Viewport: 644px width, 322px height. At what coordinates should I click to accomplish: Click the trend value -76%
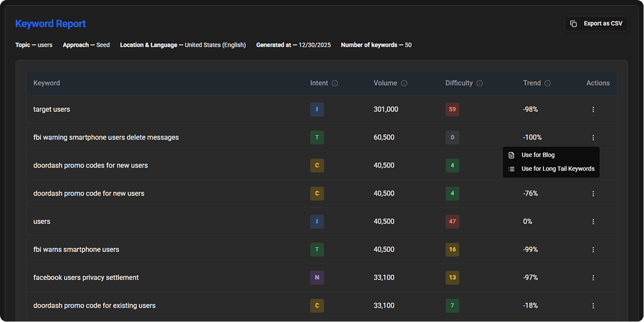[530, 193]
